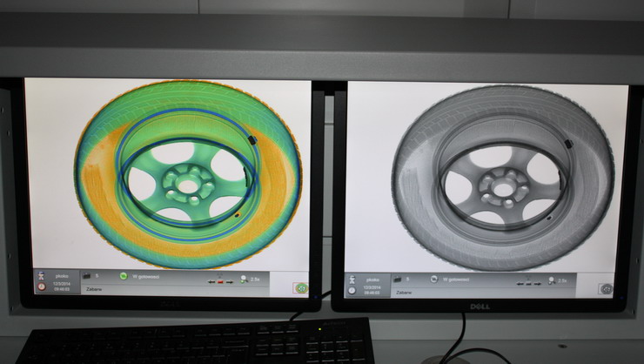Select the 'W gotowości' status text on left monitor
644x364 pixels.
point(146,277)
